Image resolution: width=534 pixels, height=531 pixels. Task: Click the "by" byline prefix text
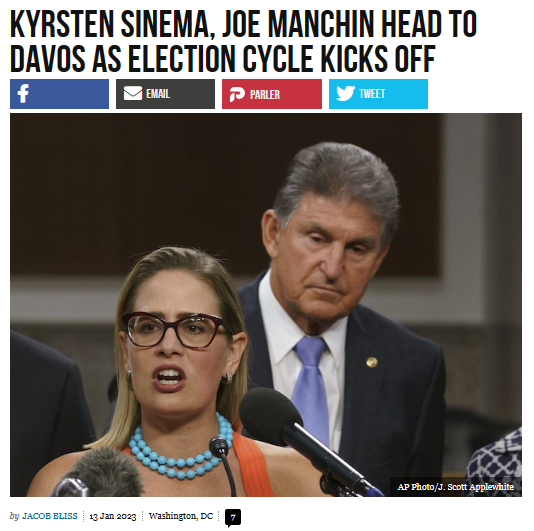14,516
